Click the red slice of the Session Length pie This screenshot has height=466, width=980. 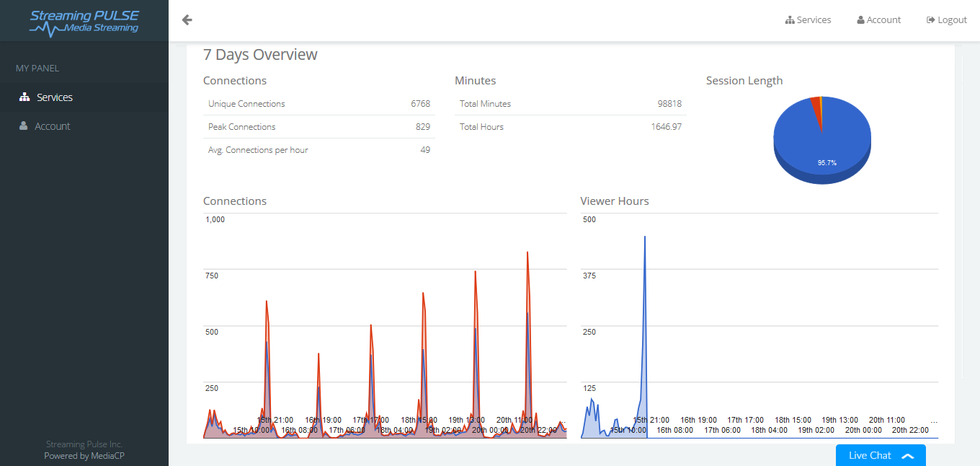pyautogui.click(x=816, y=108)
